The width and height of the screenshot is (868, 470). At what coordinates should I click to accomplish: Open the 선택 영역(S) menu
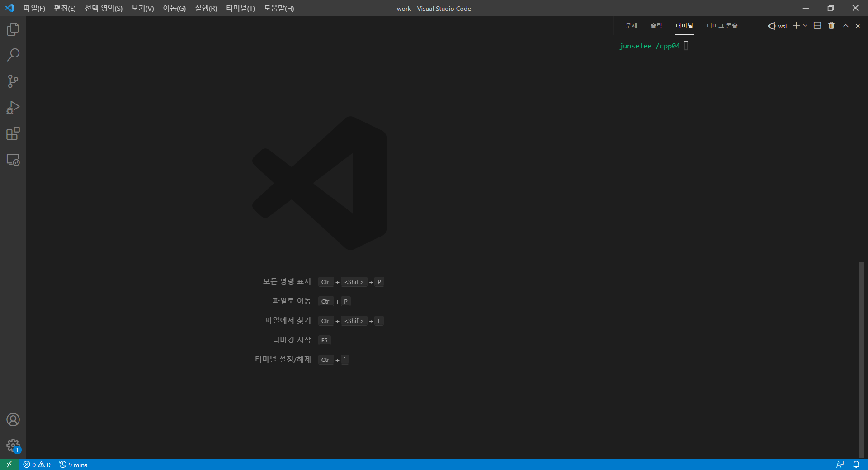104,8
